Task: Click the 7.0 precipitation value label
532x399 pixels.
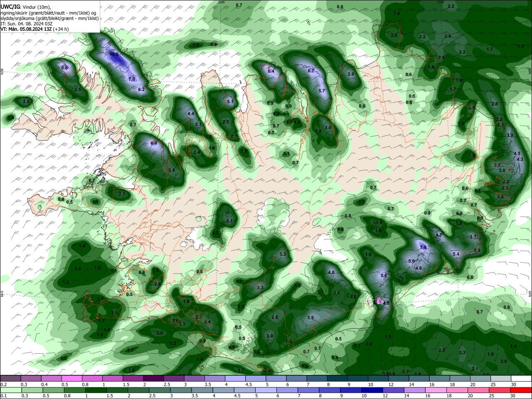Action: coord(132,79)
